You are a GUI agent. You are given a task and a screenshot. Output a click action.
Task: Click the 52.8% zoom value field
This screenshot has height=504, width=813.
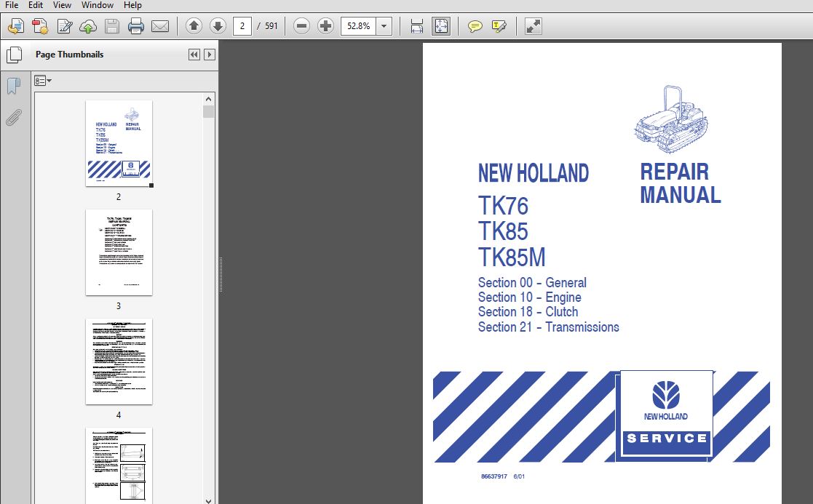point(358,26)
